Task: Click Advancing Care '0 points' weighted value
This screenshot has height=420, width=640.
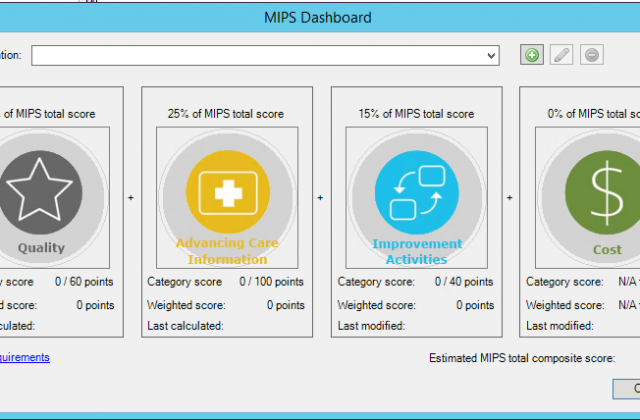Action: [286, 305]
